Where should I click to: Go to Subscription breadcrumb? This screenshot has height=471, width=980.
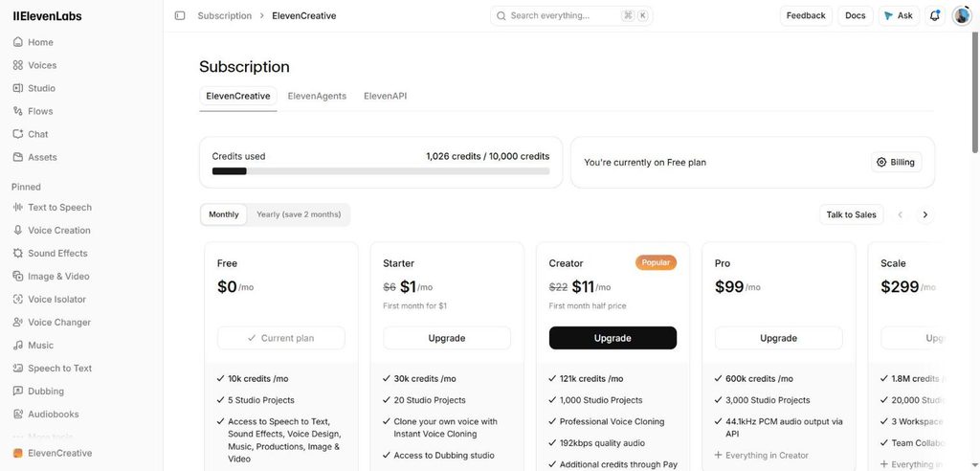tap(224, 15)
